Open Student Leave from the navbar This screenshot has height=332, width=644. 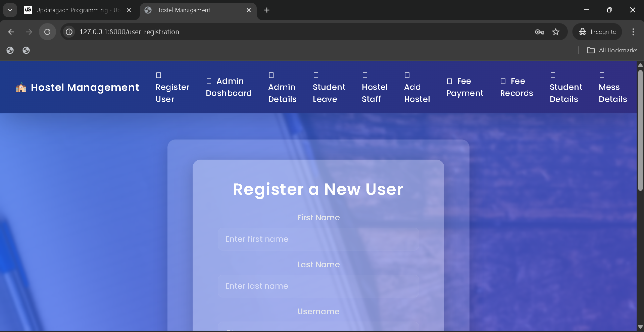point(329,93)
